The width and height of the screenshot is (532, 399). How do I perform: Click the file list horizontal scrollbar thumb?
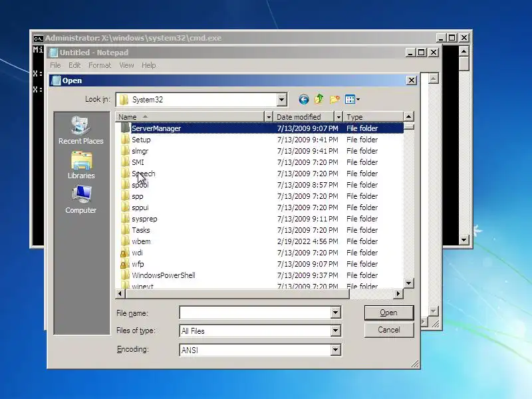(237, 293)
